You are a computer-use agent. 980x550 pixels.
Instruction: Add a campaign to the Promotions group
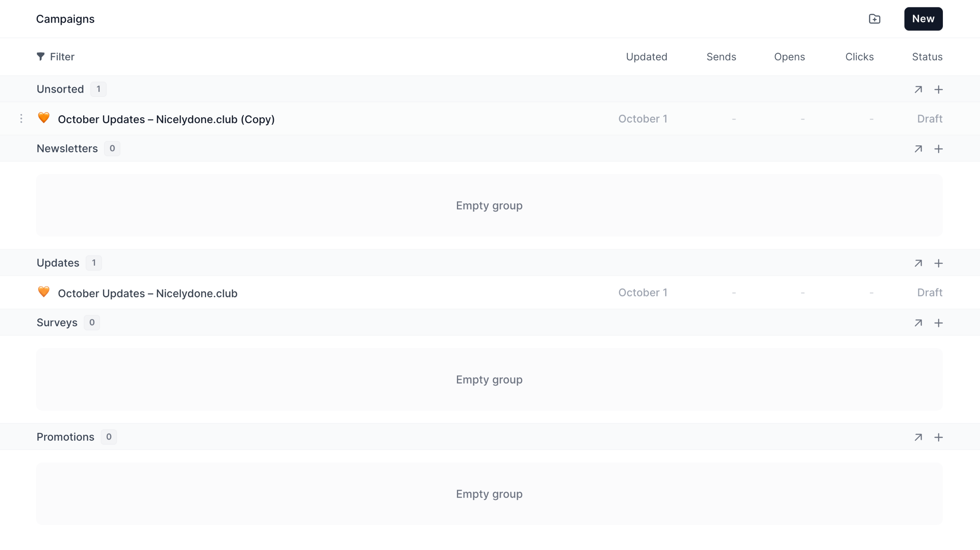click(939, 437)
